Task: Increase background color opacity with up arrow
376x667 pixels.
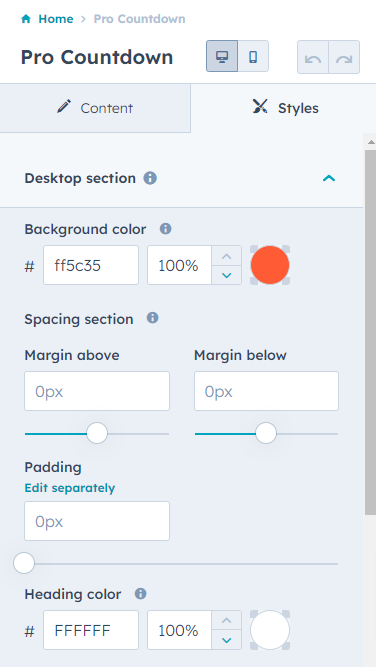Action: click(x=227, y=256)
